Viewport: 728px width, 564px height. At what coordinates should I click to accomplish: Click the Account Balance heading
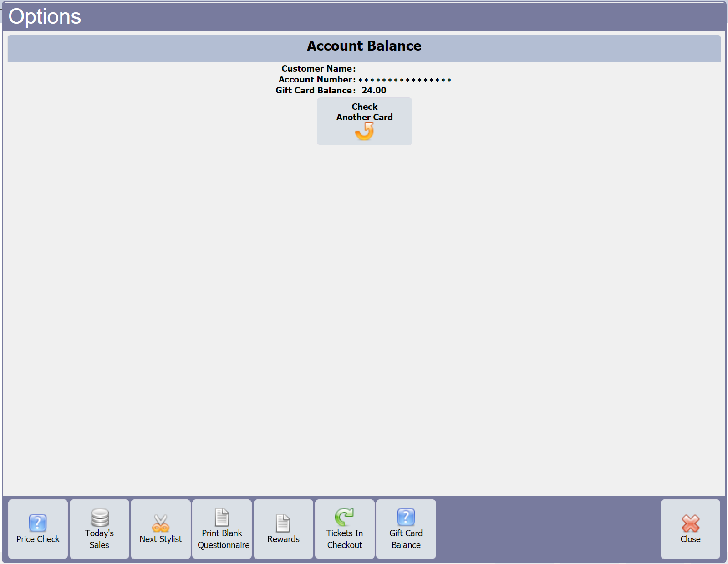pyautogui.click(x=364, y=46)
